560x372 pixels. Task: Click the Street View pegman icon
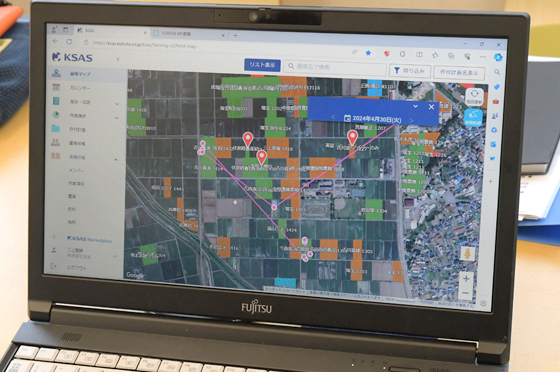click(467, 254)
